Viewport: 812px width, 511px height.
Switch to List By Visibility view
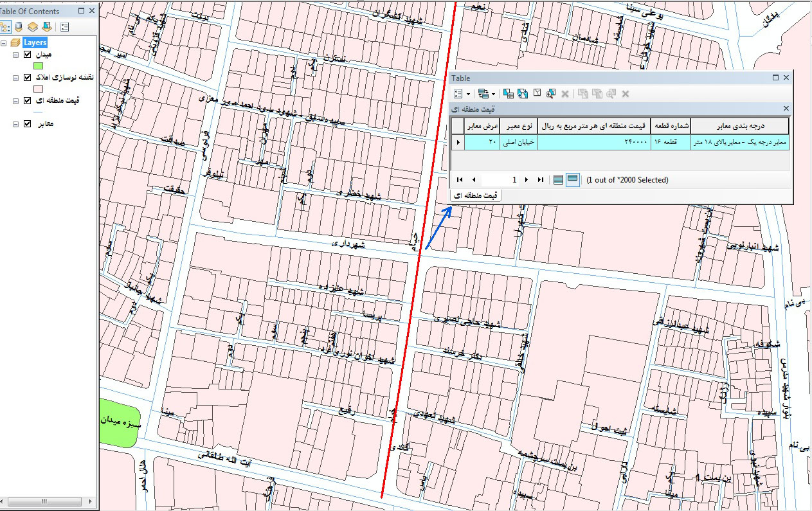[32, 27]
